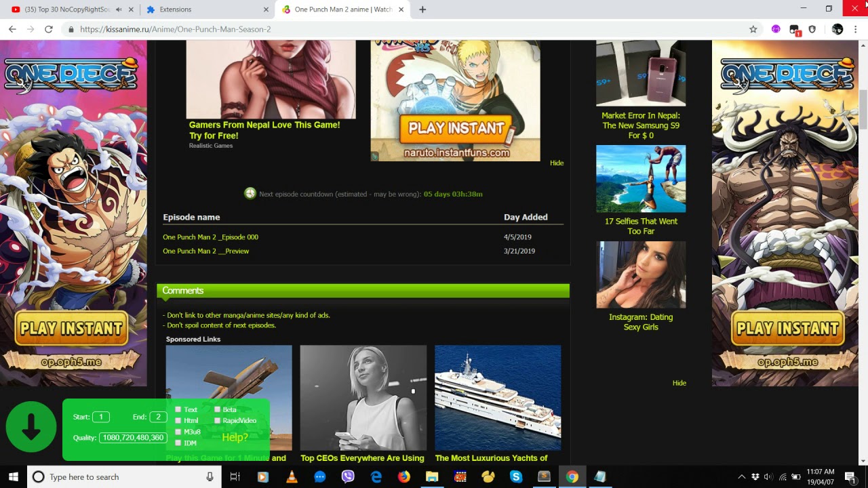Open the volume control in tray
This screenshot has height=488, width=868.
[x=768, y=476]
